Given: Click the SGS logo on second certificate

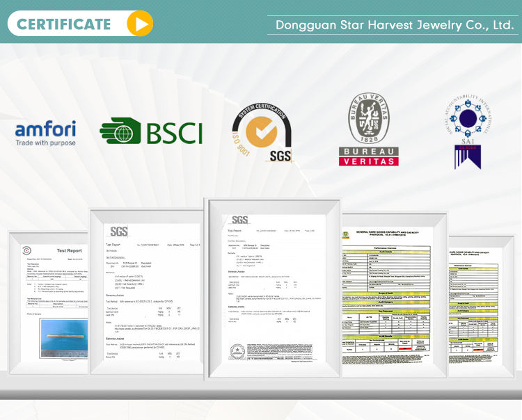Looking at the screenshot, I should [119, 232].
